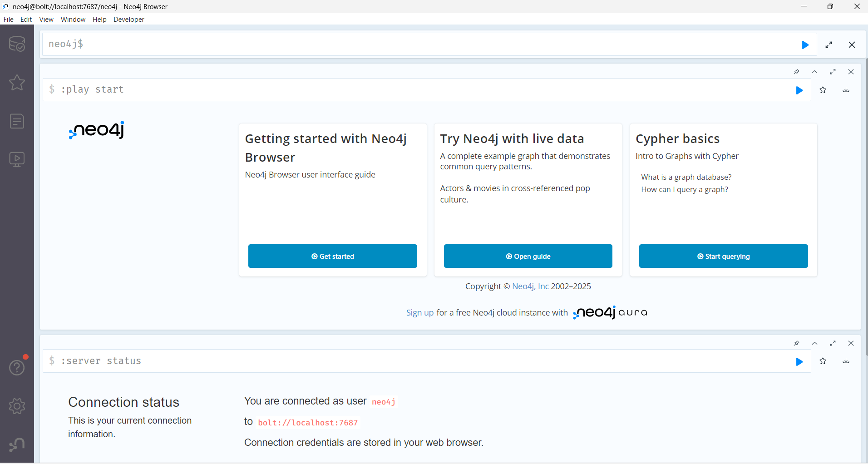The image size is (868, 464).
Task: Collapse the :play start frame
Action: [x=814, y=72]
